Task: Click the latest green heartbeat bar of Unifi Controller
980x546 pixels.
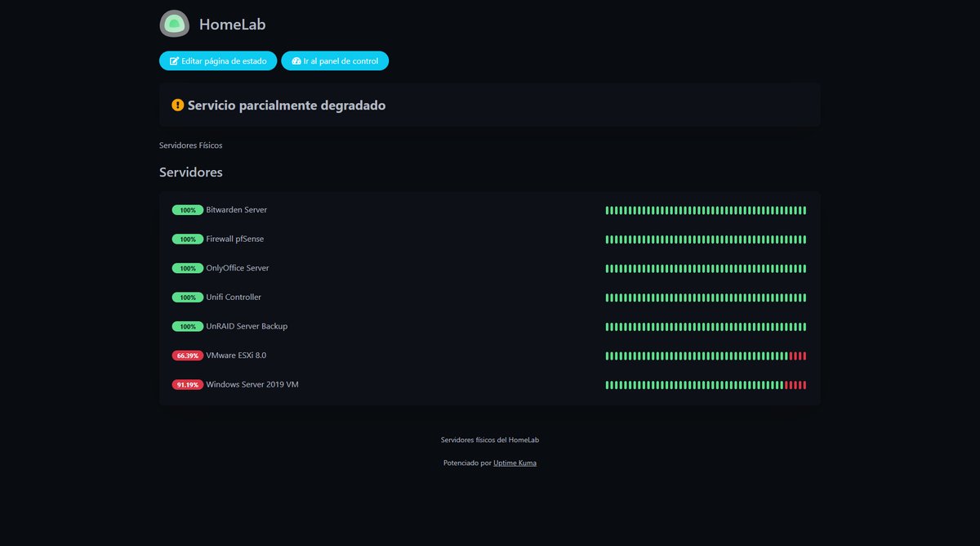Action: [x=805, y=298]
